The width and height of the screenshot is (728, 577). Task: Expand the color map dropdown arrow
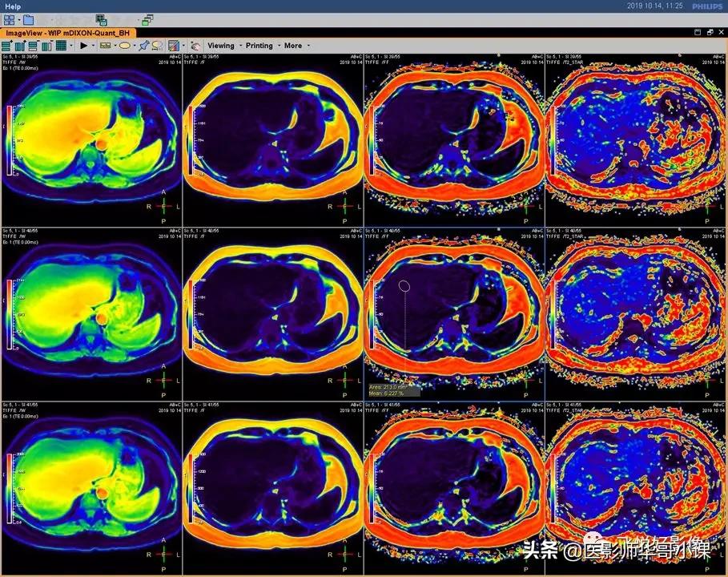click(183, 46)
